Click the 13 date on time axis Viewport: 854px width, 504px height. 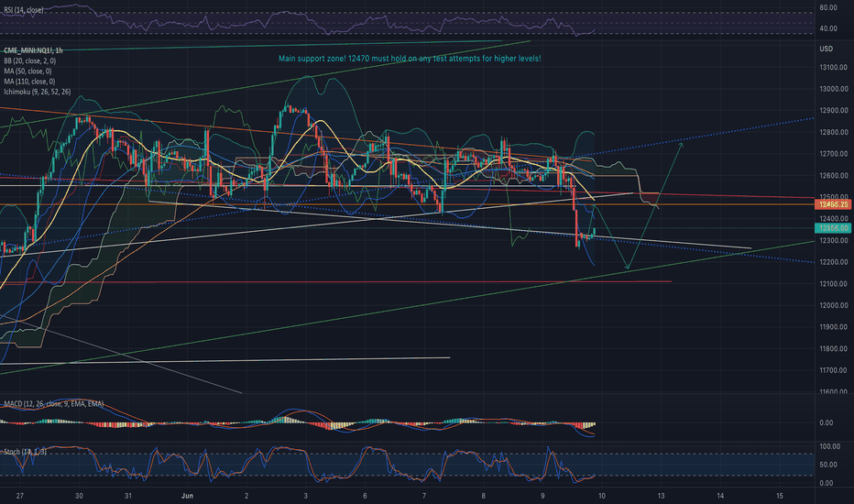coord(662,496)
